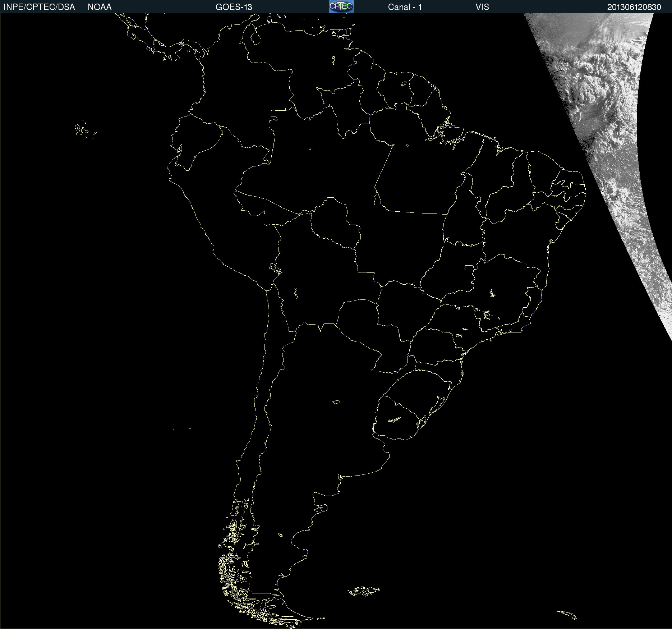Image resolution: width=672 pixels, height=629 pixels.
Task: Click the CPTEC logo in header
Action: (341, 6)
